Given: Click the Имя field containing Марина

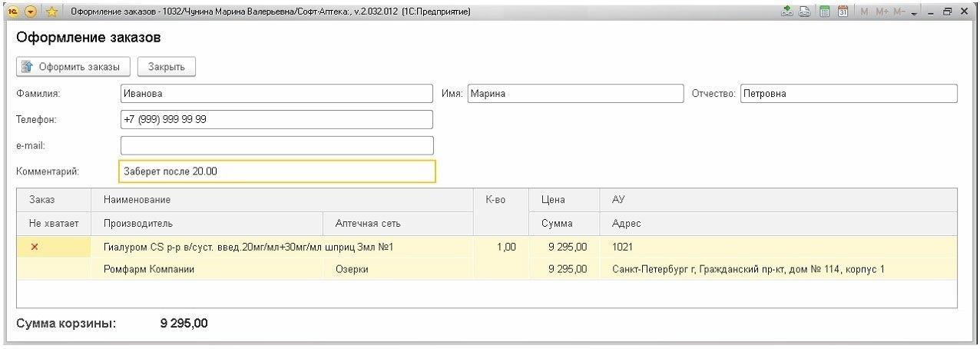Looking at the screenshot, I should [x=574, y=94].
